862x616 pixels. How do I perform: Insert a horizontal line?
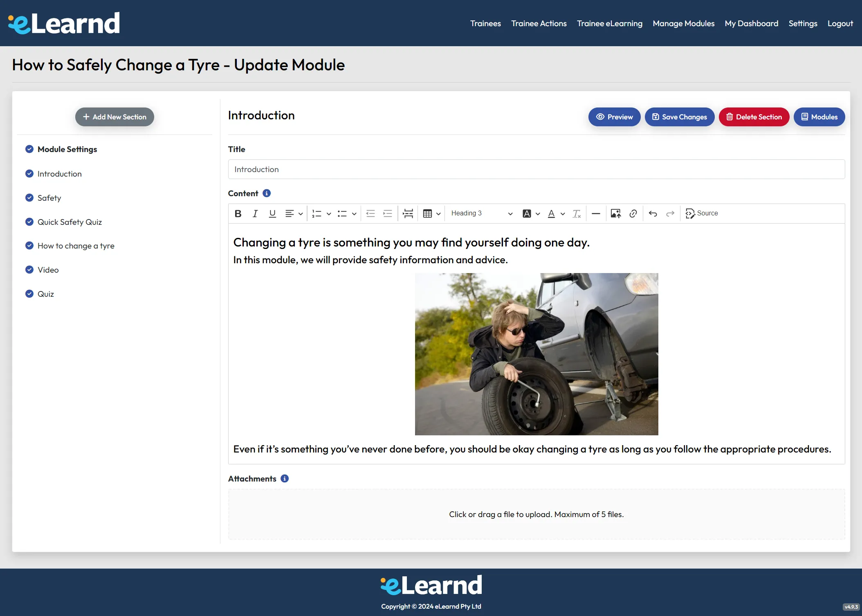tap(596, 213)
